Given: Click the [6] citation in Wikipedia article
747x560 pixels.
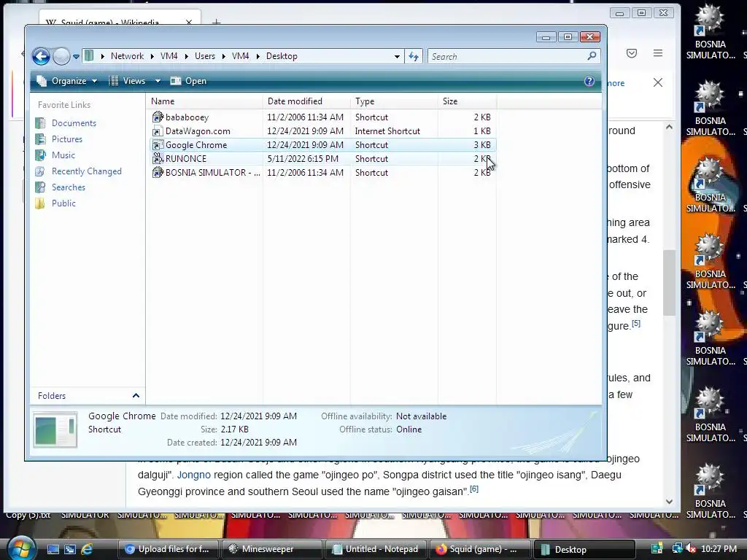Looking at the screenshot, I should [474, 489].
